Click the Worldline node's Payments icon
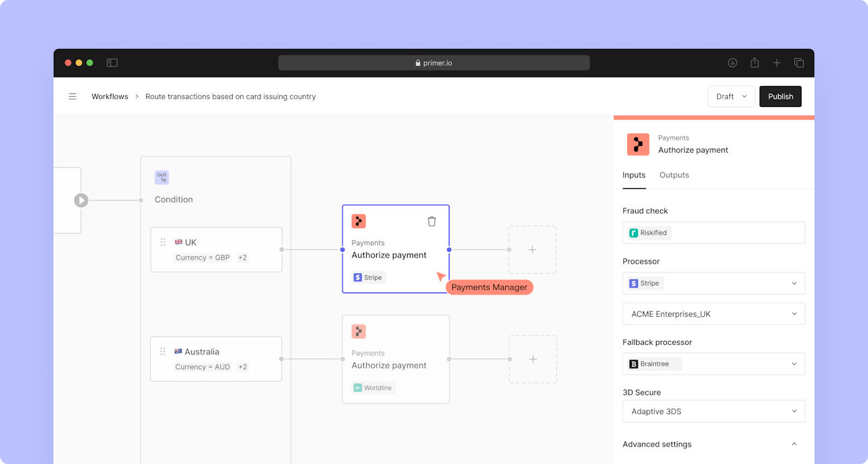 tap(359, 332)
